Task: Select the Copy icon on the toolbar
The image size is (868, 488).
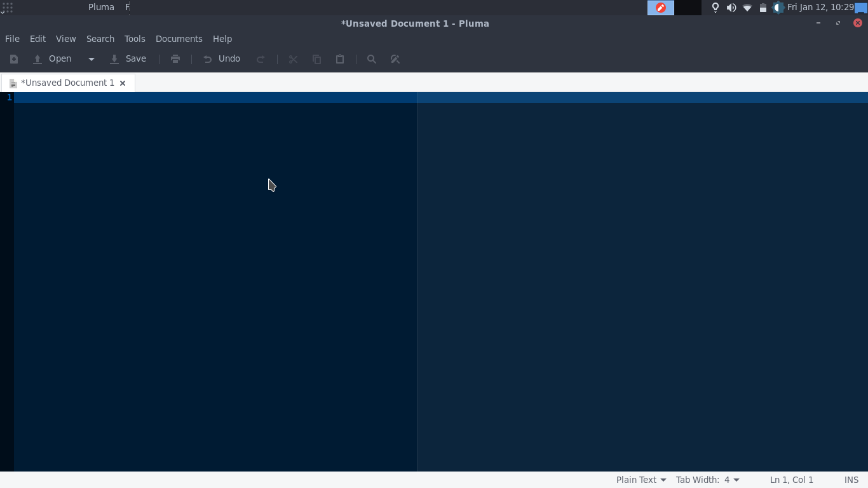Action: [316, 59]
